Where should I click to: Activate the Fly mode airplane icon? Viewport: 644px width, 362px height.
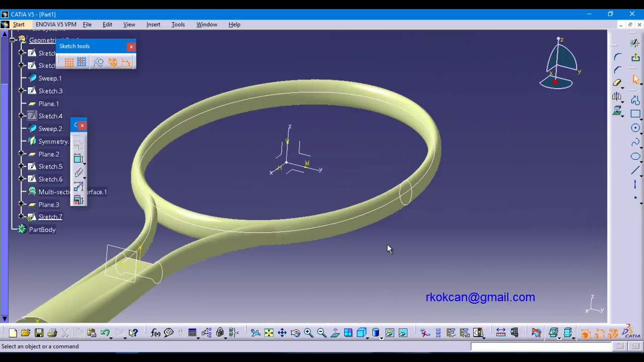tap(256, 333)
